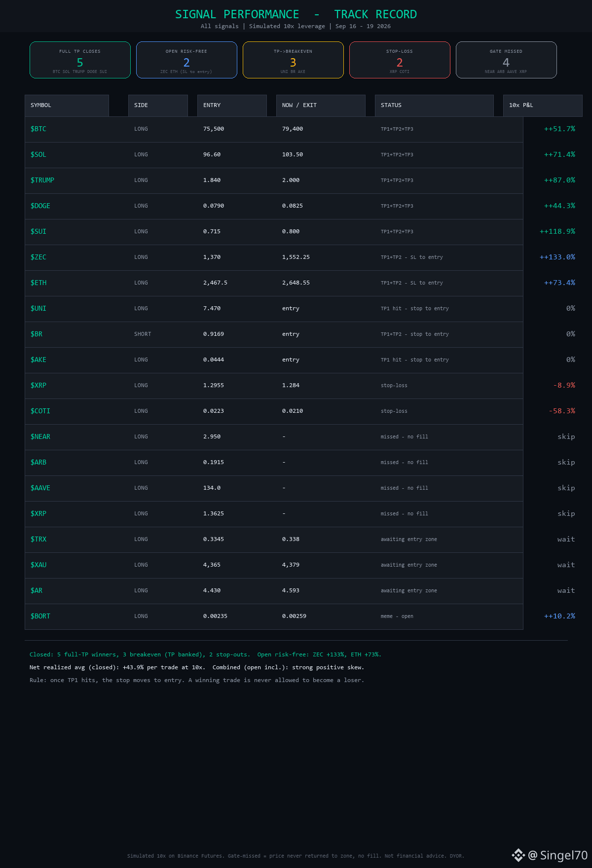Select the Full TP Closes card
The image size is (592, 868).
tap(80, 60)
